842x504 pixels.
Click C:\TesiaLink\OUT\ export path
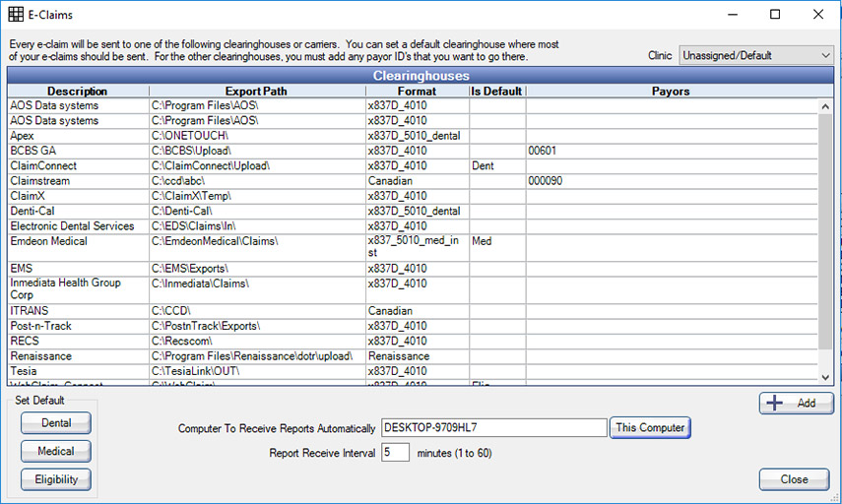257,371
